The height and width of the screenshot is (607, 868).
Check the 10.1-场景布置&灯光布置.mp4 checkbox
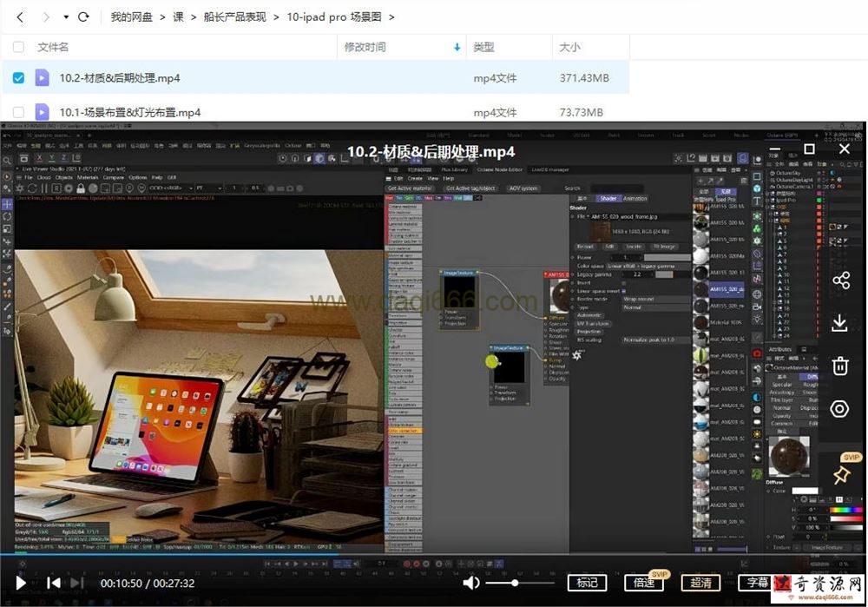pyautogui.click(x=18, y=112)
